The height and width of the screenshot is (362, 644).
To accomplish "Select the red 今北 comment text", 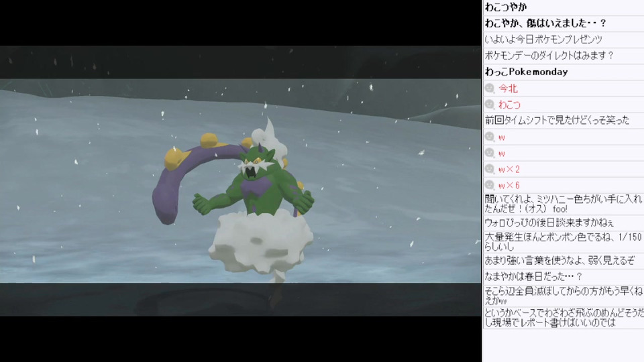I will 508,88.
